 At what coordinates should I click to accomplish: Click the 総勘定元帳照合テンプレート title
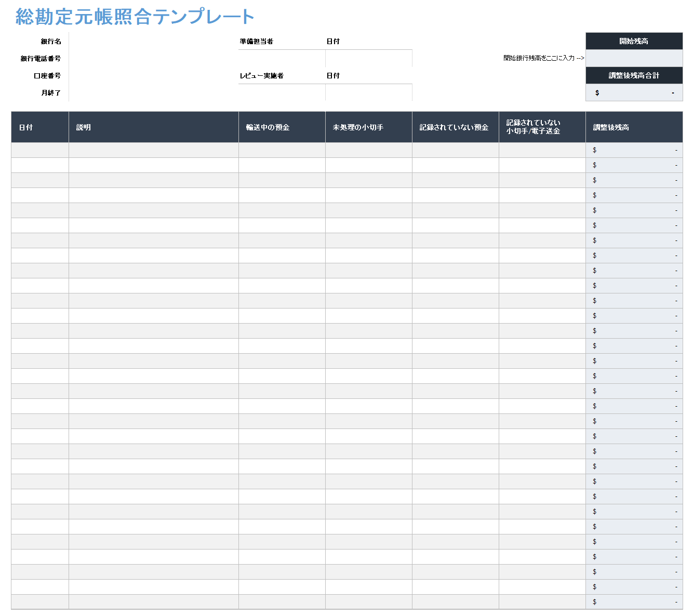(x=135, y=17)
